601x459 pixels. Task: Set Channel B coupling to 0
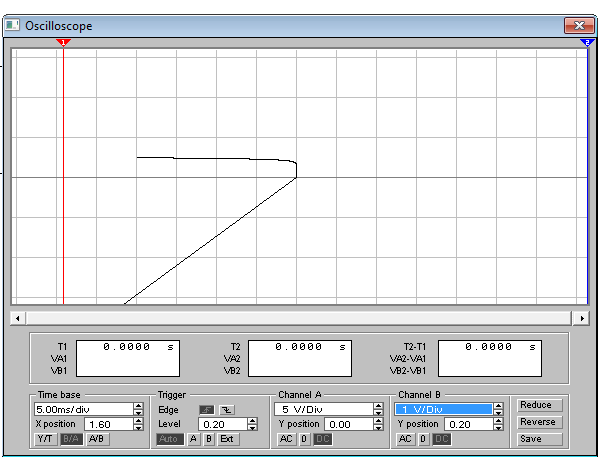(x=423, y=439)
